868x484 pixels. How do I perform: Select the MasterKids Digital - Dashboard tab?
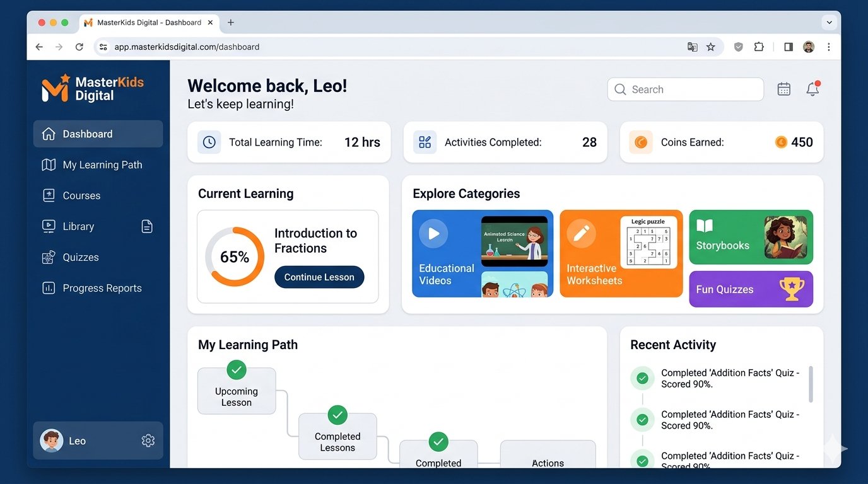(150, 23)
